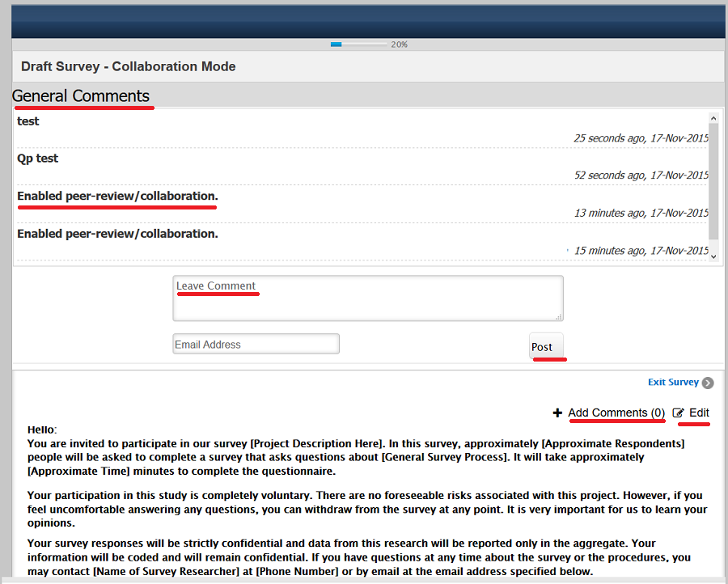
Task: Click the comment textarea resize grip
Action: [x=558, y=316]
